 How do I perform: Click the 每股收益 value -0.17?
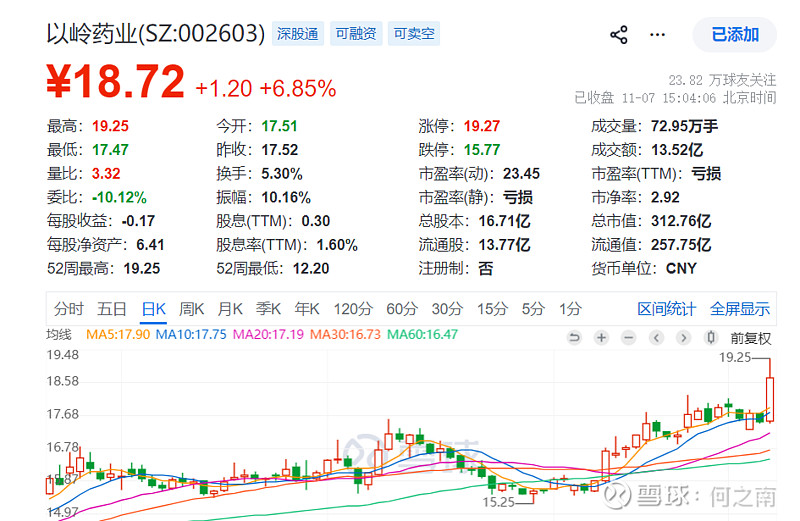(x=138, y=221)
